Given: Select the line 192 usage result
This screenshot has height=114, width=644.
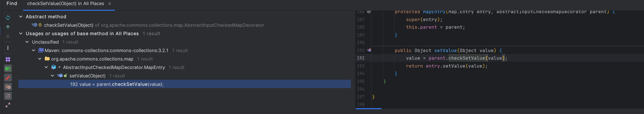Looking at the screenshot, I should coord(117,84).
